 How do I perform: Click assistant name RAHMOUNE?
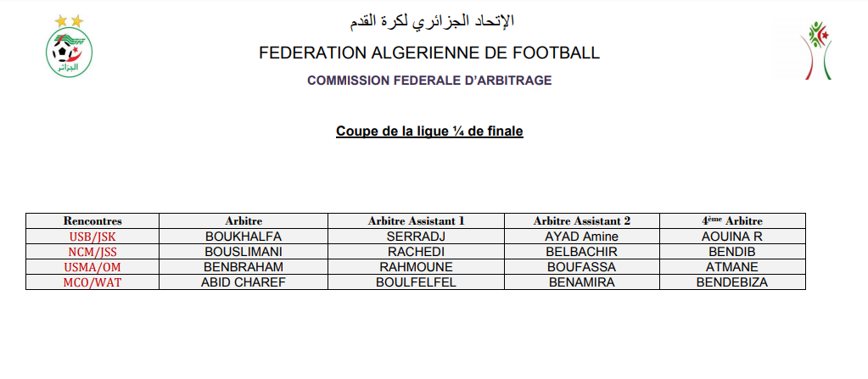416,267
